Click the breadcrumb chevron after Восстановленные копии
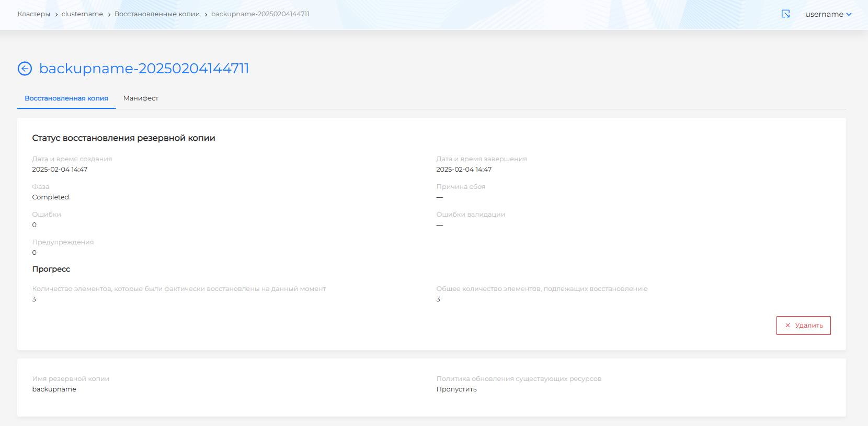 click(206, 15)
